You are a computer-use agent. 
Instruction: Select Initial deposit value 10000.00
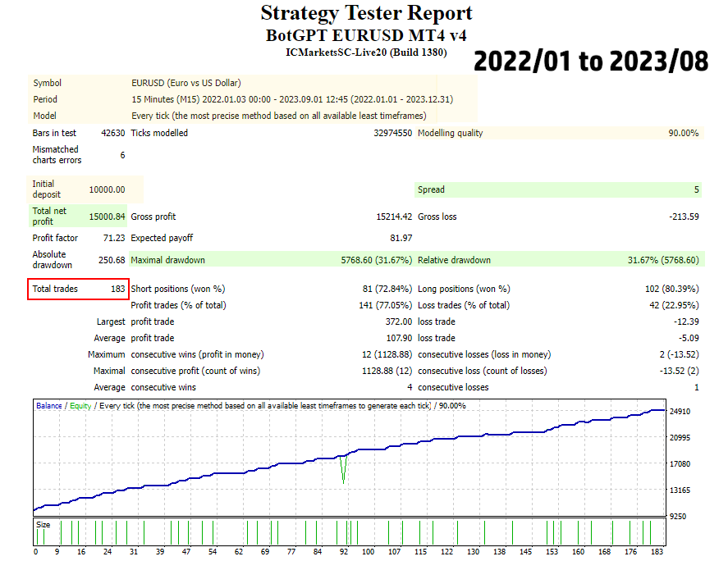click(107, 189)
